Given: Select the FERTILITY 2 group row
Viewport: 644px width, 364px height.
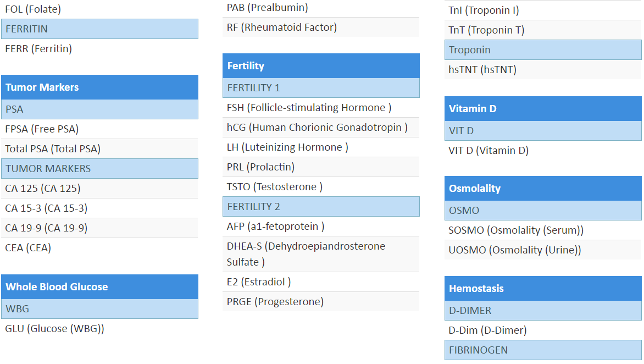Looking at the screenshot, I should [321, 207].
